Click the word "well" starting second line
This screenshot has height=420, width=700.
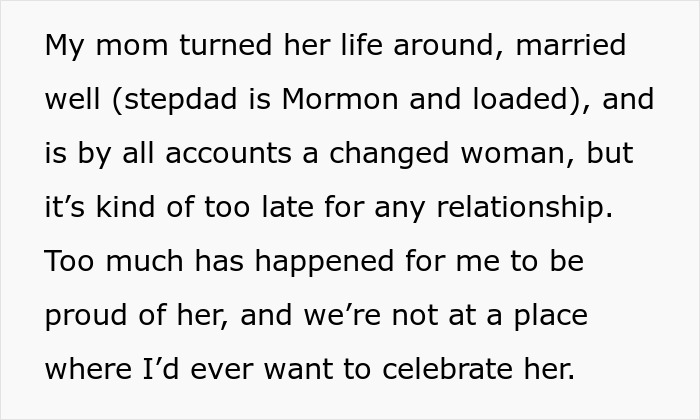point(71,100)
